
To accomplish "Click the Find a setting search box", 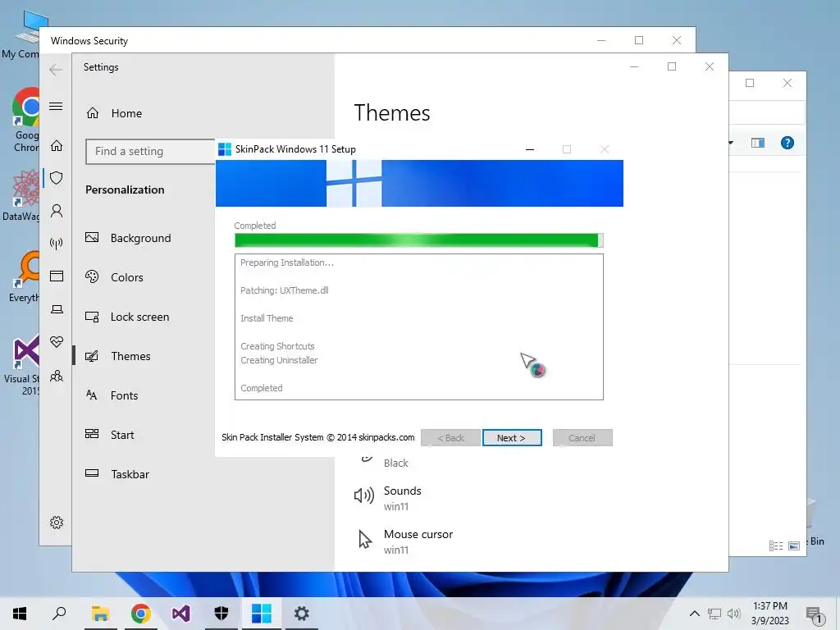I will tap(150, 152).
